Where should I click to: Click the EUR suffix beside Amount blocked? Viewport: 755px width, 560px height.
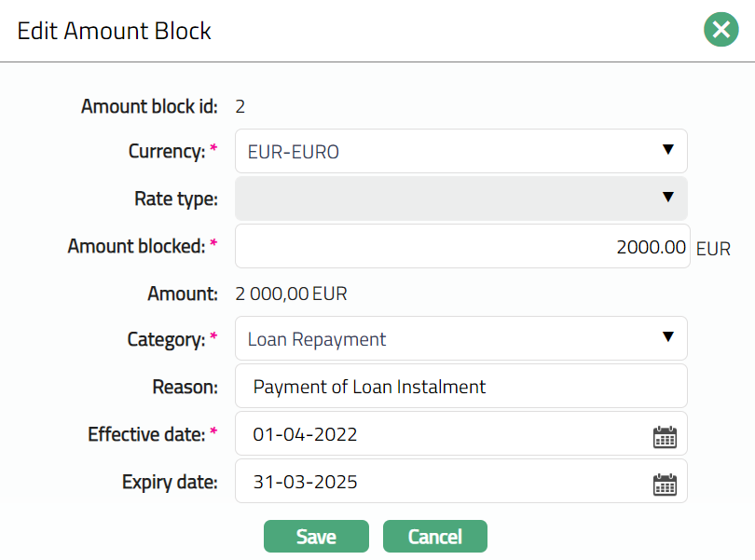point(713,249)
